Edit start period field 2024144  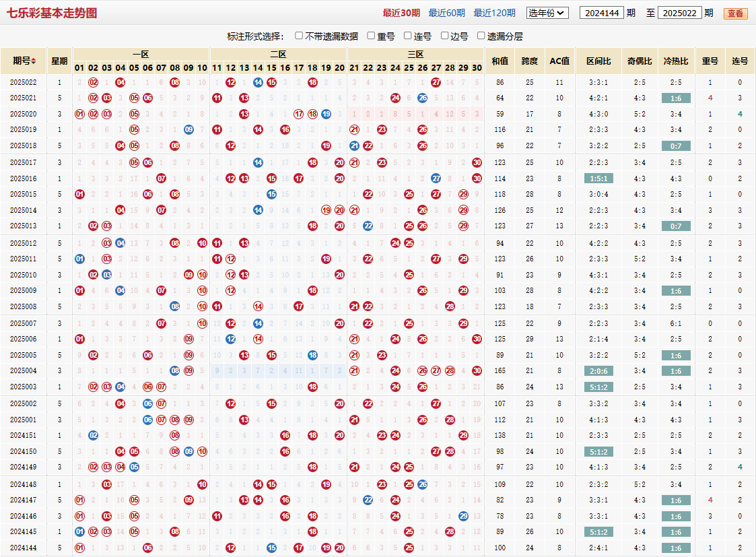[602, 13]
